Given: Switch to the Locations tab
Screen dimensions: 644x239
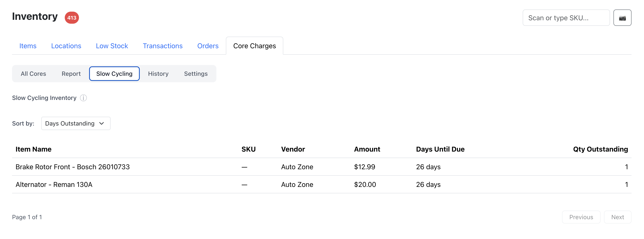Looking at the screenshot, I should point(66,46).
